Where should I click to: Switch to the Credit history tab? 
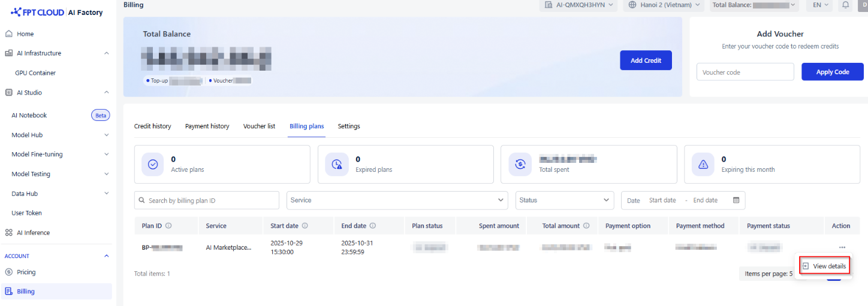tap(152, 126)
